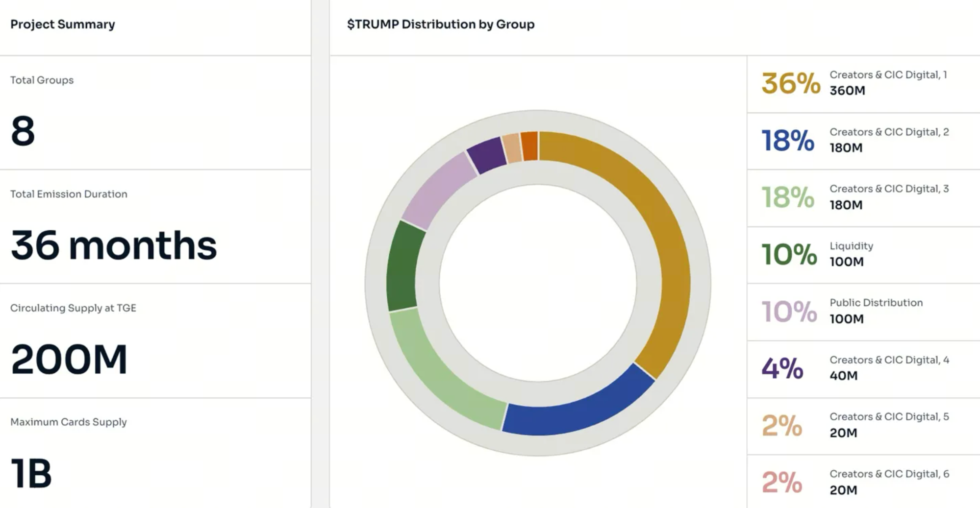This screenshot has height=508, width=980.
Task: Select the Public Distribution legend entry
Action: click(x=863, y=311)
